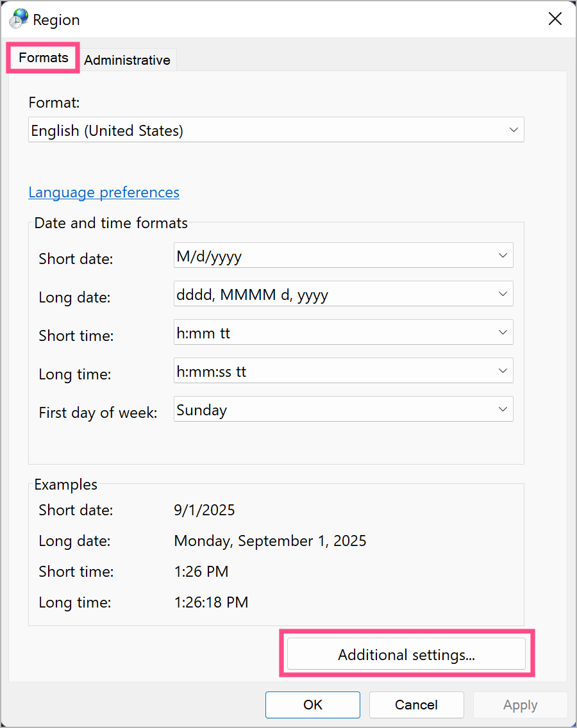Open Language preferences

point(104,192)
